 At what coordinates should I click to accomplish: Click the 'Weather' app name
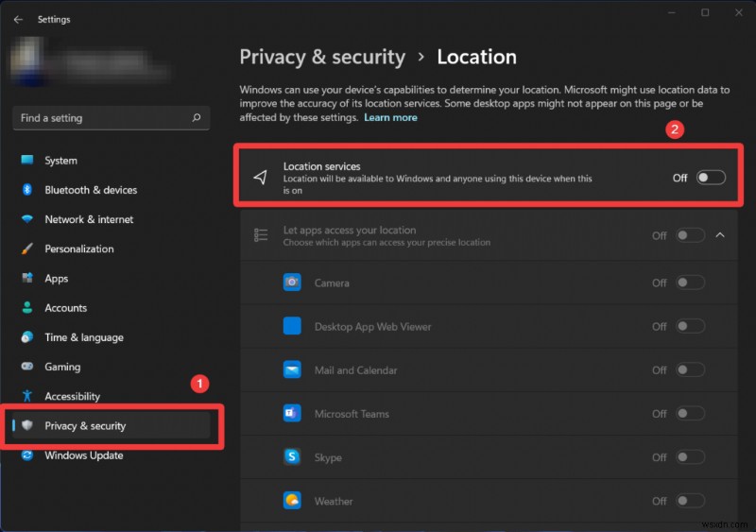click(x=334, y=501)
